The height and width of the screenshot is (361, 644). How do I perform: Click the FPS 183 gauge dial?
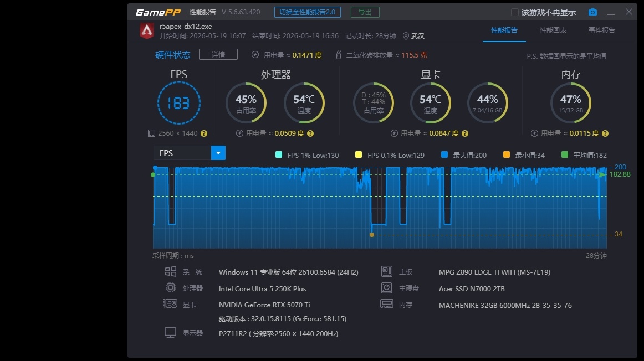tap(179, 103)
